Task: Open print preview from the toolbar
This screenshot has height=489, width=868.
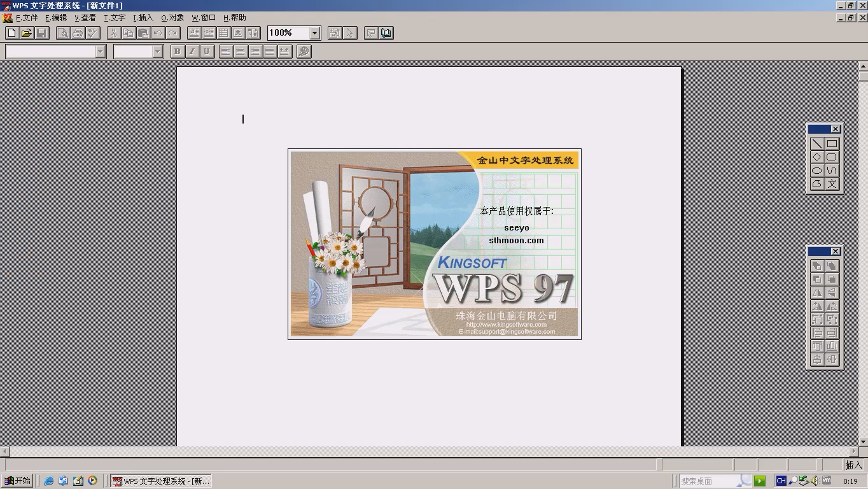Action: tap(63, 33)
